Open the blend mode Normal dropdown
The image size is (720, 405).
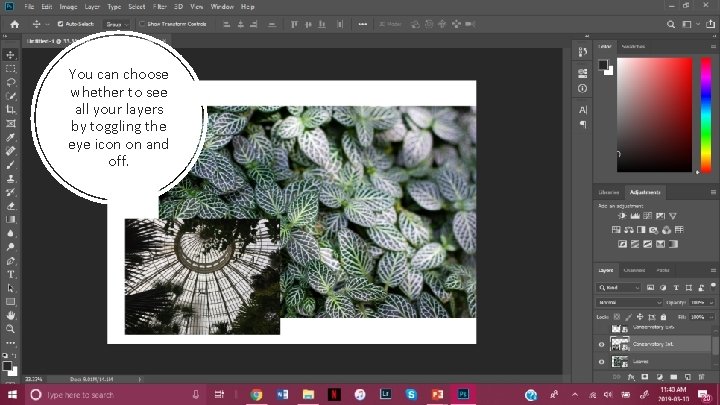(x=629, y=303)
